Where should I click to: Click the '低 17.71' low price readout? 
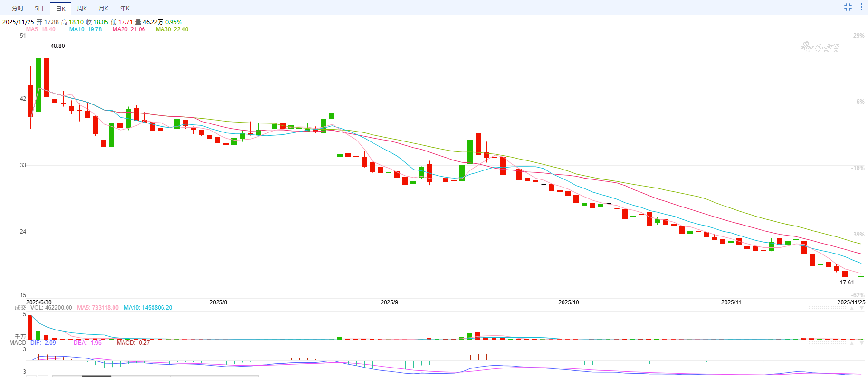[122, 22]
